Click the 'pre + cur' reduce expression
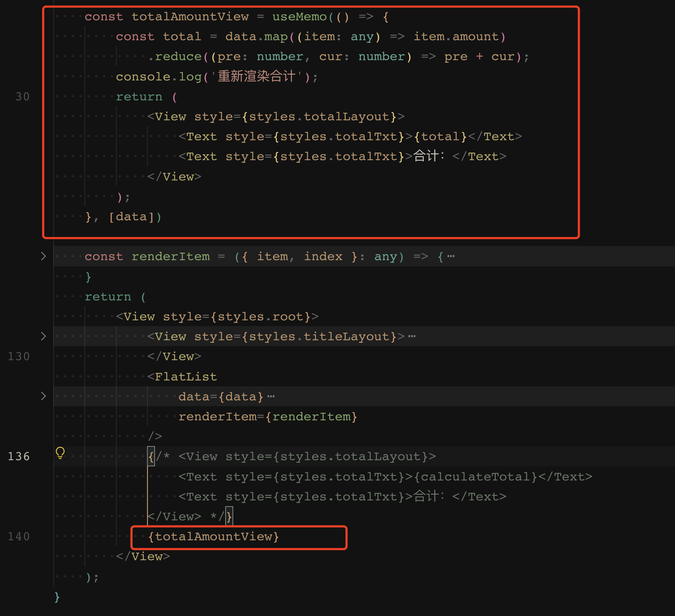675x616 pixels. click(x=479, y=57)
